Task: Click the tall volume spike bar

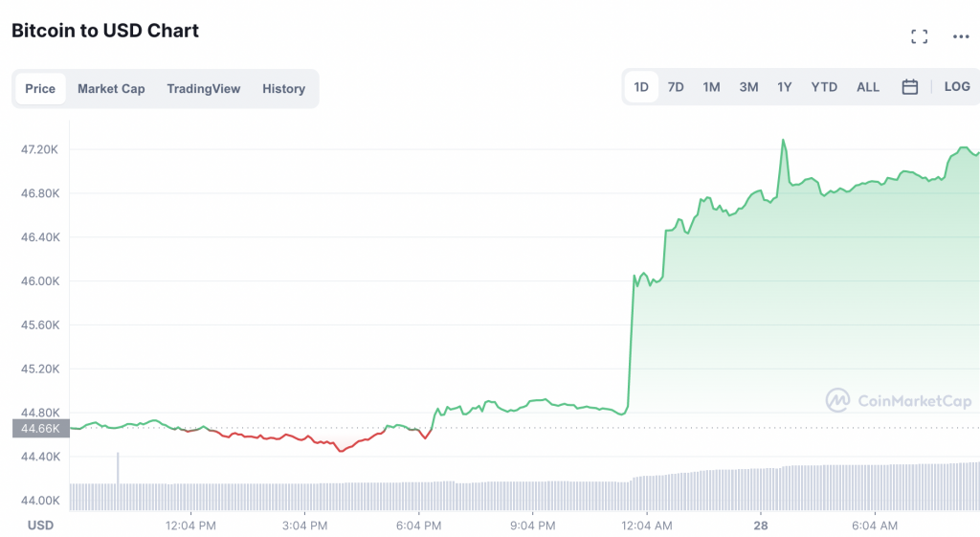Action: (x=118, y=467)
